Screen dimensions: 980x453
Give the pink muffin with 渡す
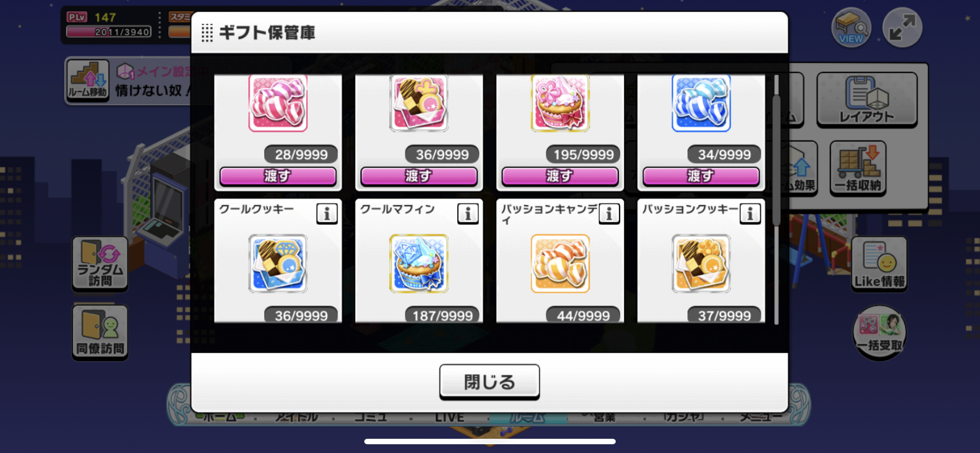560,176
